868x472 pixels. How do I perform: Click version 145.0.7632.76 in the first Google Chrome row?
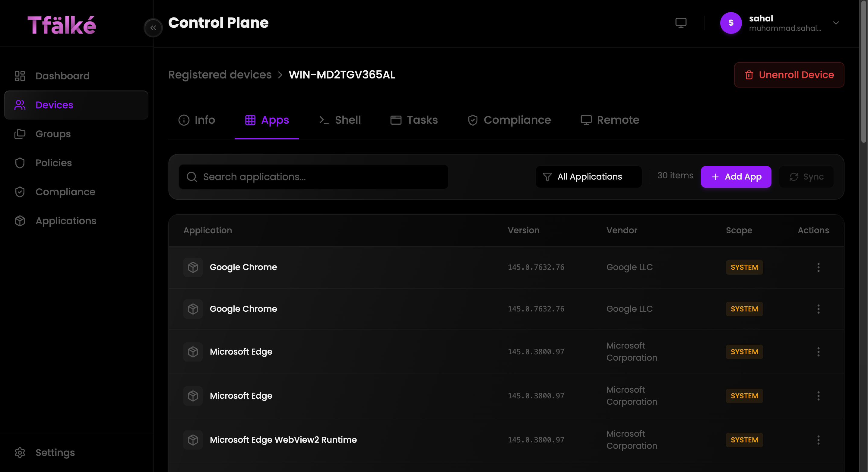click(536, 267)
